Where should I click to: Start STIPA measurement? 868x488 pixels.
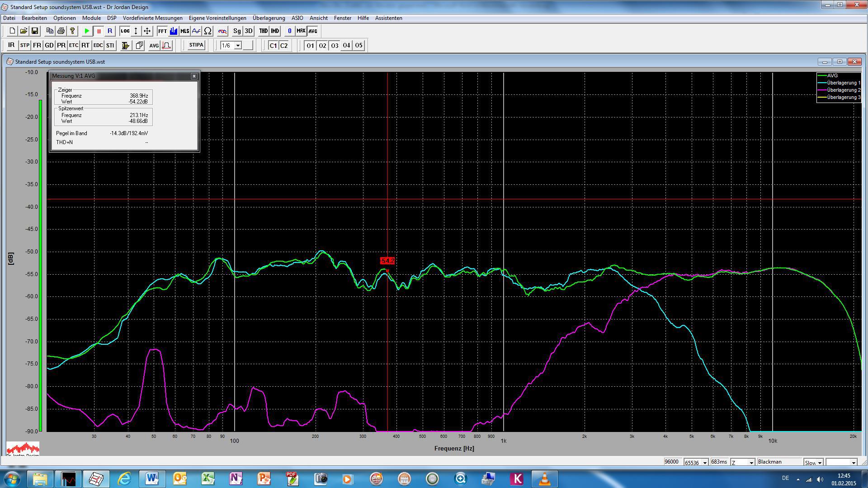click(196, 45)
